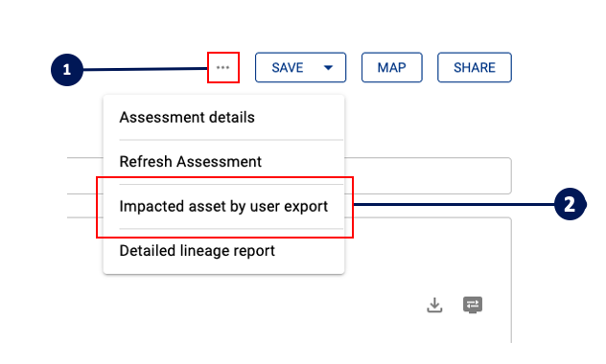Open the three-dot more options menu
The width and height of the screenshot is (606, 364).
click(223, 68)
